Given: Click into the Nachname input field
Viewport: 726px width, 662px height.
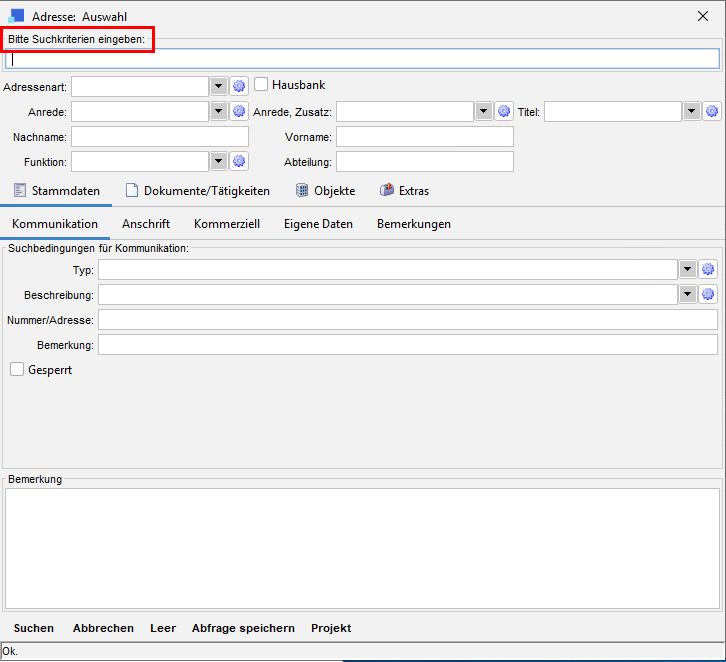Looking at the screenshot, I should click(160, 136).
